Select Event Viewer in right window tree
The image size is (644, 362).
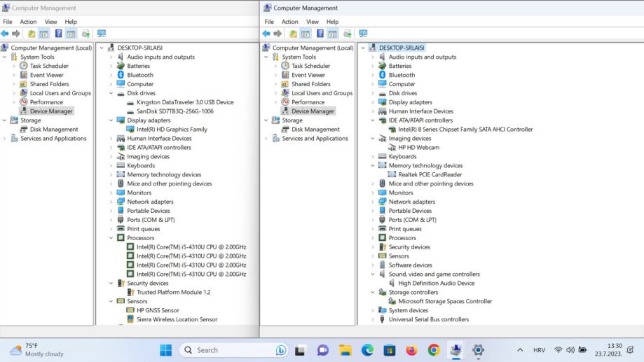click(308, 75)
